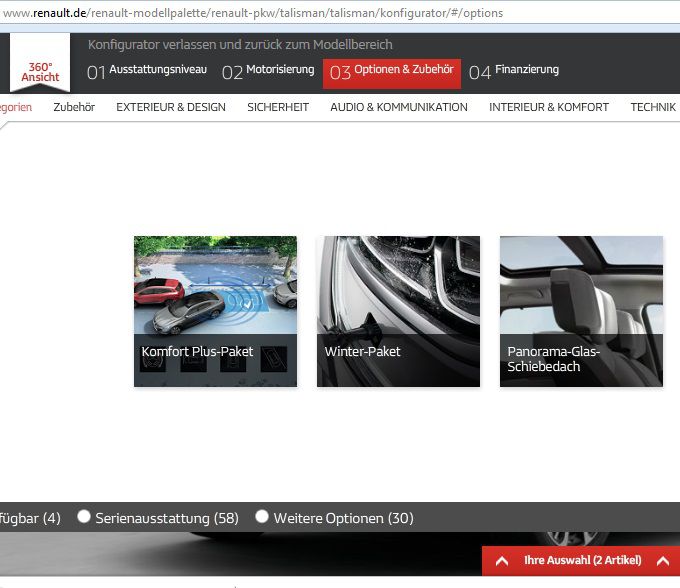Image resolution: width=680 pixels, height=588 pixels.
Task: Click left chevron on Ihre Auswahl bar
Action: pos(502,561)
